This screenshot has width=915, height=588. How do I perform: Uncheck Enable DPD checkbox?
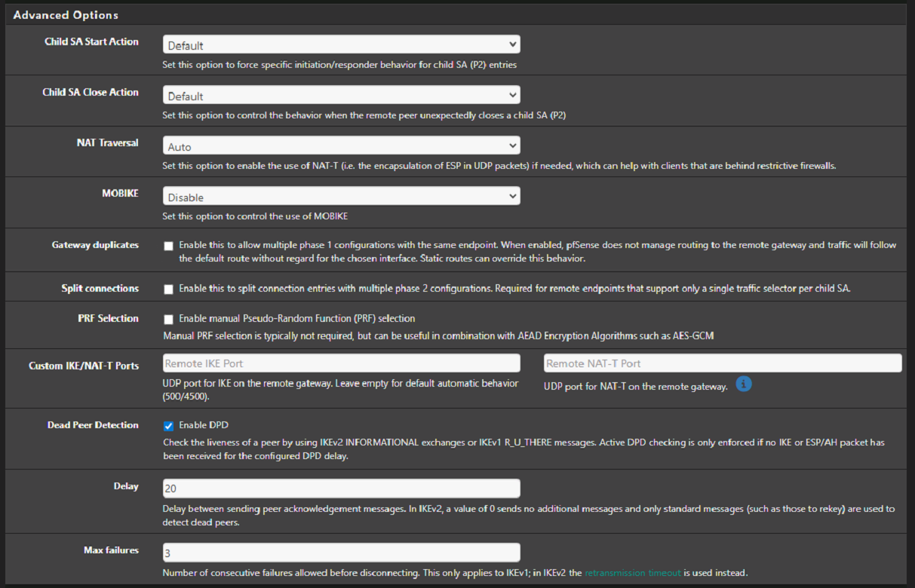(169, 425)
